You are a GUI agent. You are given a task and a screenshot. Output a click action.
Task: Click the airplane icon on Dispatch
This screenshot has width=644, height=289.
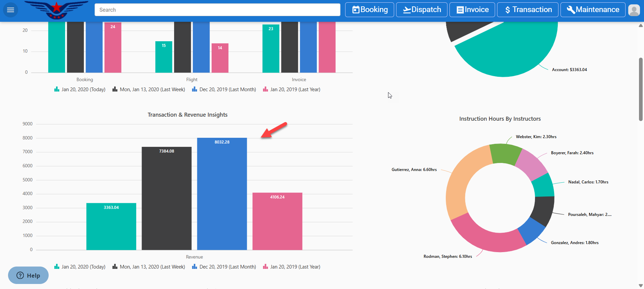407,10
